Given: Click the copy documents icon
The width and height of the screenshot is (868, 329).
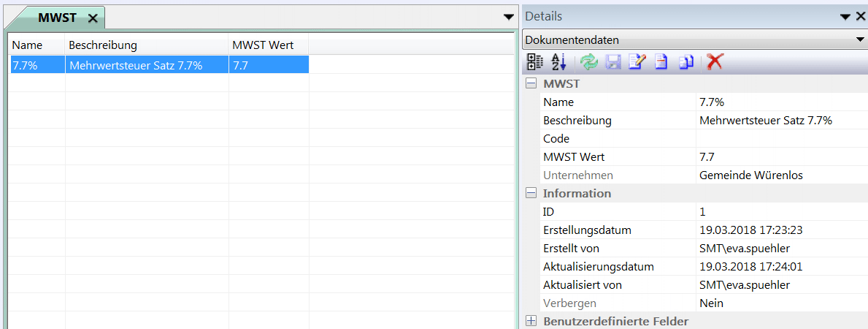Looking at the screenshot, I should 685,62.
